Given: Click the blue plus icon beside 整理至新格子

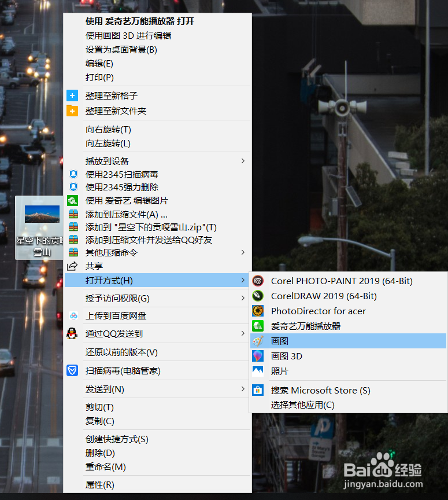Looking at the screenshot, I should click(x=72, y=95).
